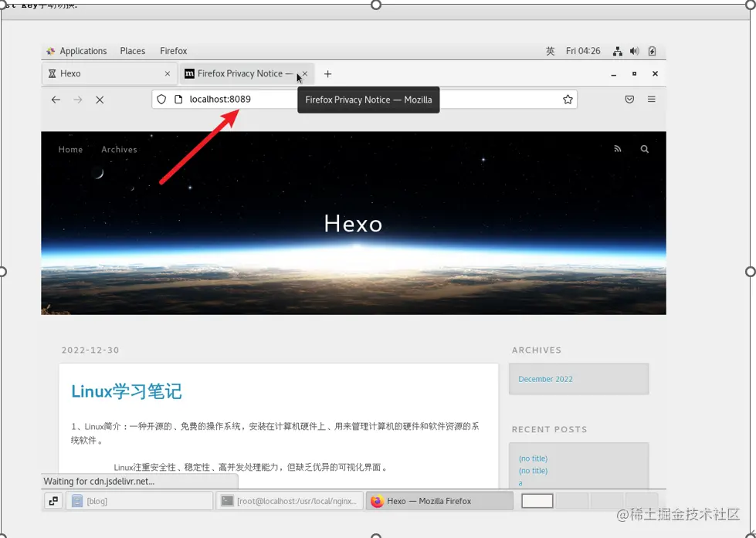Stop loading the page

[100, 100]
